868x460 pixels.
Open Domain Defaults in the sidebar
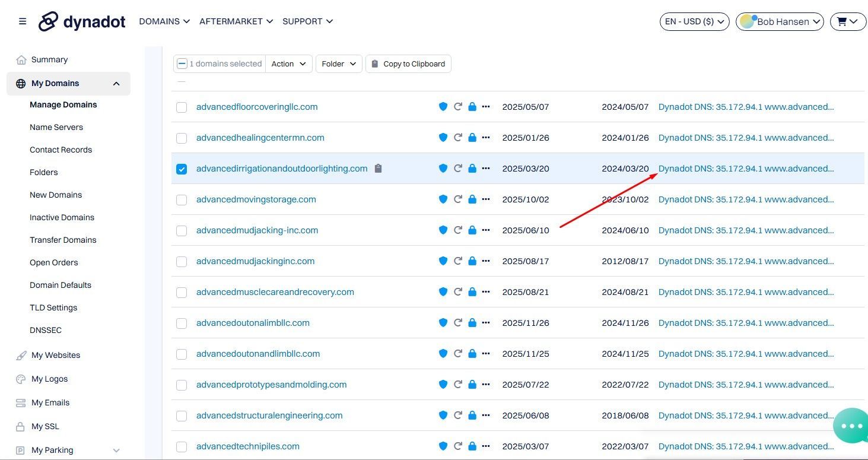61,285
